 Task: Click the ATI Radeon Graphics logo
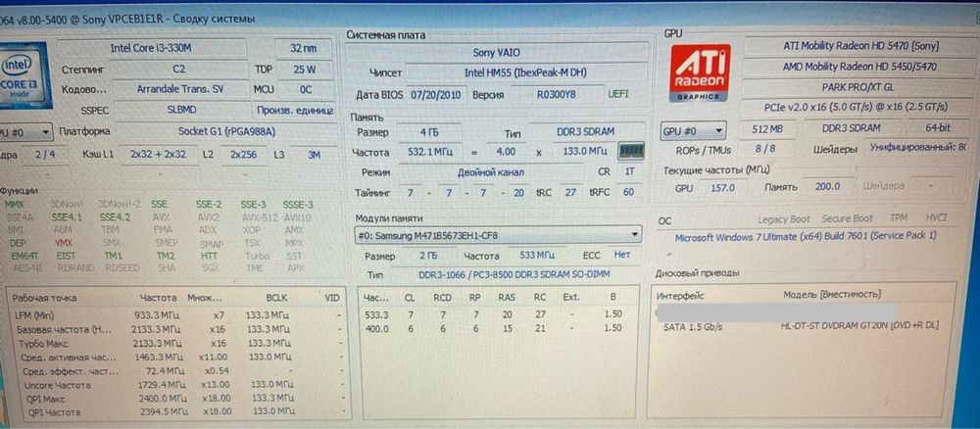(x=700, y=72)
